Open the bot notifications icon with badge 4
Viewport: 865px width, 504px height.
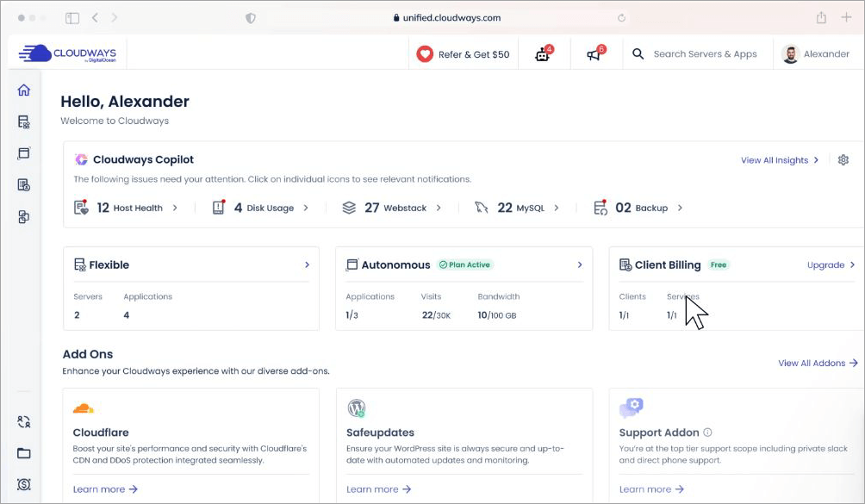[543, 53]
